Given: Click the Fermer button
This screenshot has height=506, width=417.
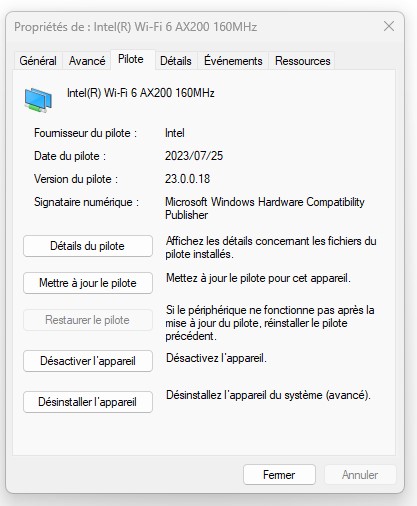Looking at the screenshot, I should 279,475.
